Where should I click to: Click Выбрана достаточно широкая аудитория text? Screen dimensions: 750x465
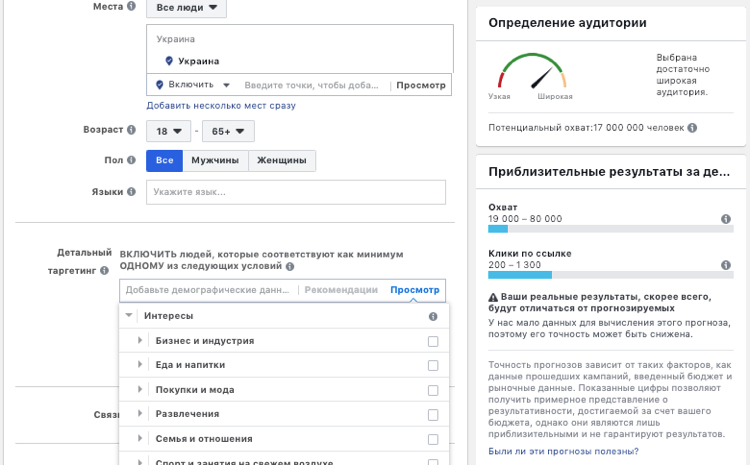(683, 75)
